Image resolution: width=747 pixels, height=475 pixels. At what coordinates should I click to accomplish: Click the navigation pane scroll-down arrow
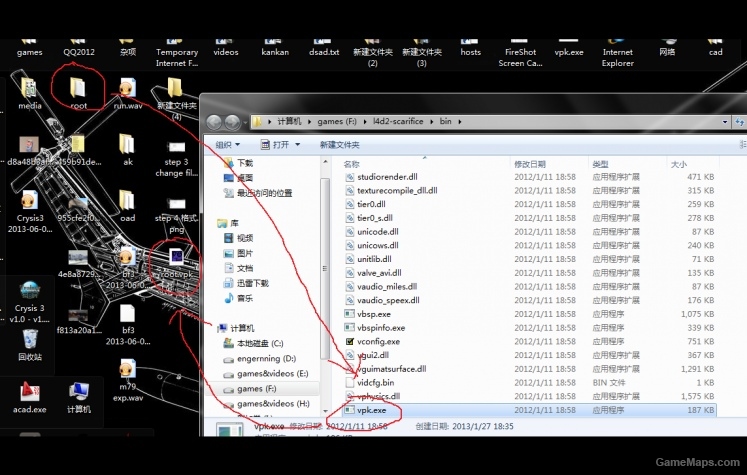coord(325,411)
